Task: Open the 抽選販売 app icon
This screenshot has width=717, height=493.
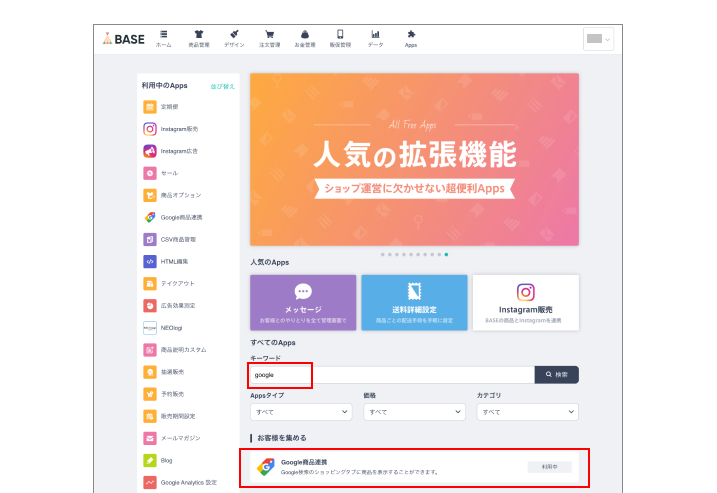Action: tap(150, 372)
